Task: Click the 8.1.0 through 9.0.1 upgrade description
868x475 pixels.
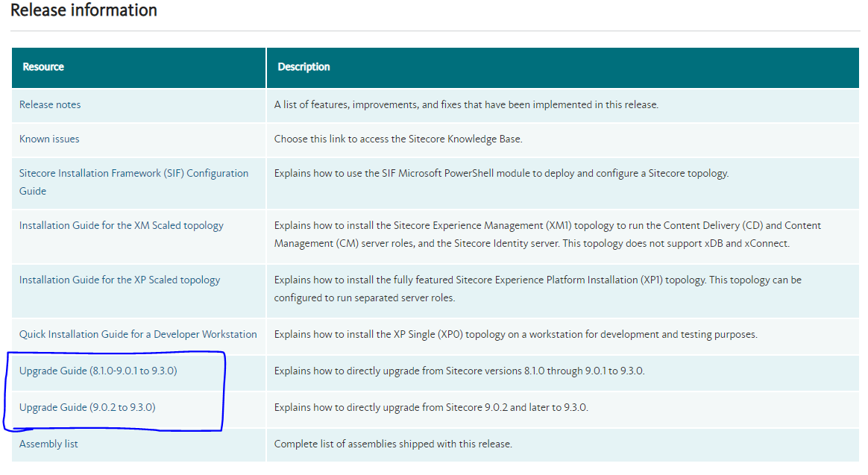Action: (459, 371)
